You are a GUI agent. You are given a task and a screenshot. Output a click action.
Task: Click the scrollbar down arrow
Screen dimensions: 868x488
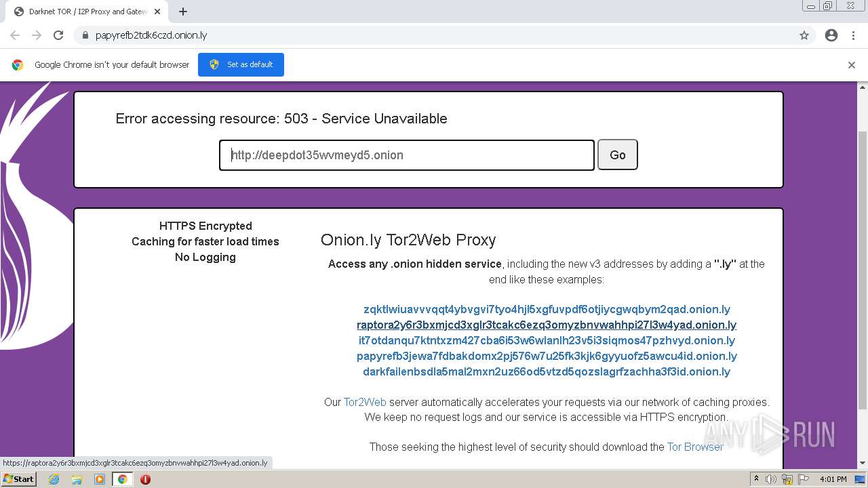coord(863,464)
